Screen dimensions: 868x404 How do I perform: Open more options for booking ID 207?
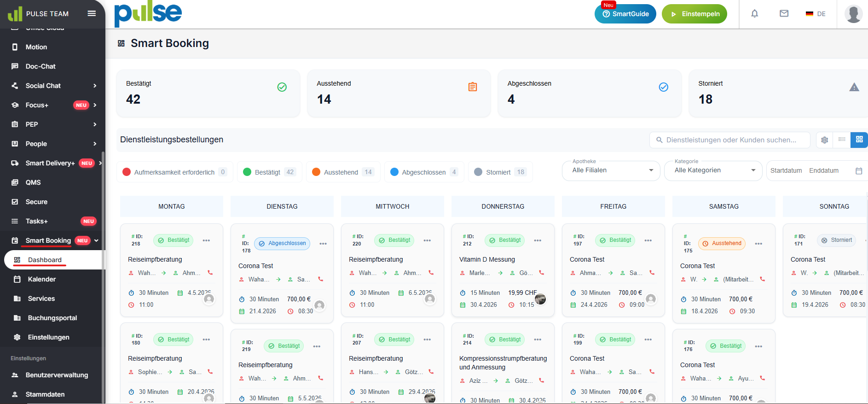click(x=427, y=340)
